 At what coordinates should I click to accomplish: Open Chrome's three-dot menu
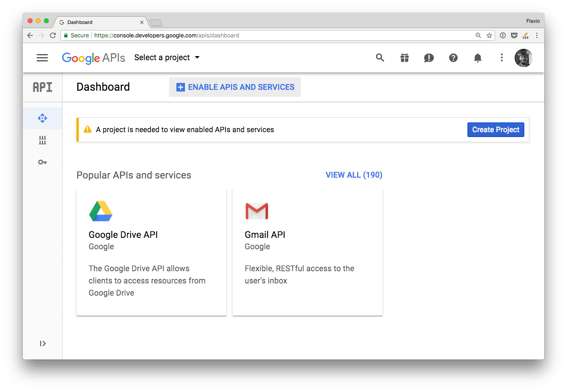pos(537,35)
